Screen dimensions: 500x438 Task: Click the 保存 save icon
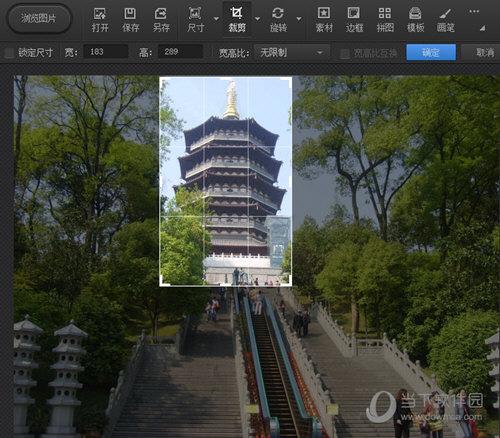coord(130,20)
